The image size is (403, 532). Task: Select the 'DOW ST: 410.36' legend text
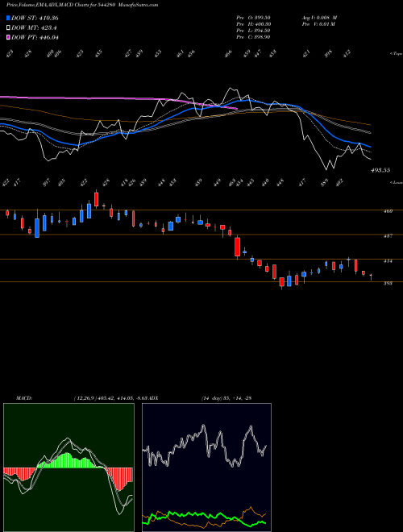(x=35, y=18)
